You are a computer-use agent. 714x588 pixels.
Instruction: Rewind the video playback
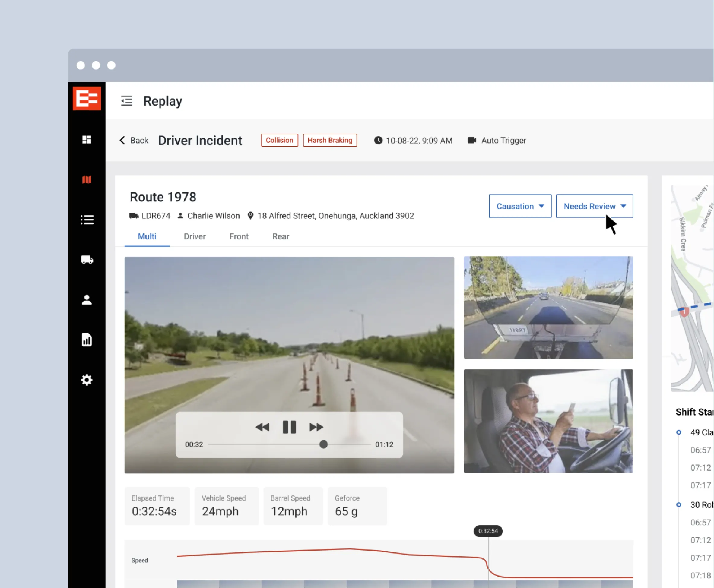262,427
